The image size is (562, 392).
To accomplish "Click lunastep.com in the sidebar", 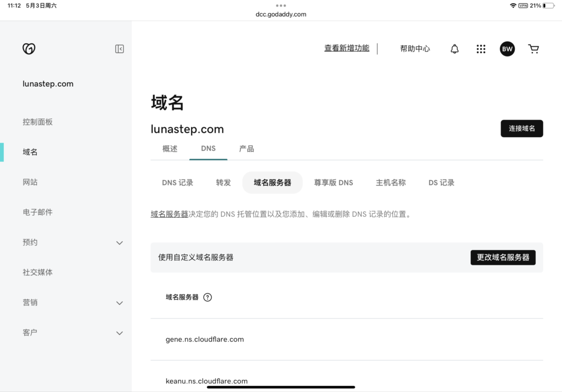I will coord(48,84).
